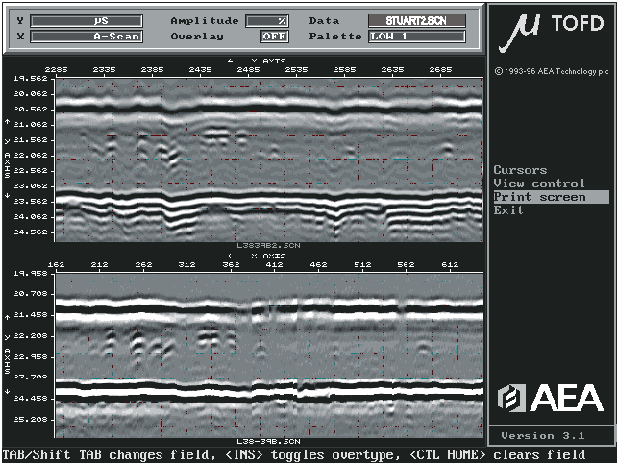
Task: Select Exit in the side menu
Action: point(508,210)
